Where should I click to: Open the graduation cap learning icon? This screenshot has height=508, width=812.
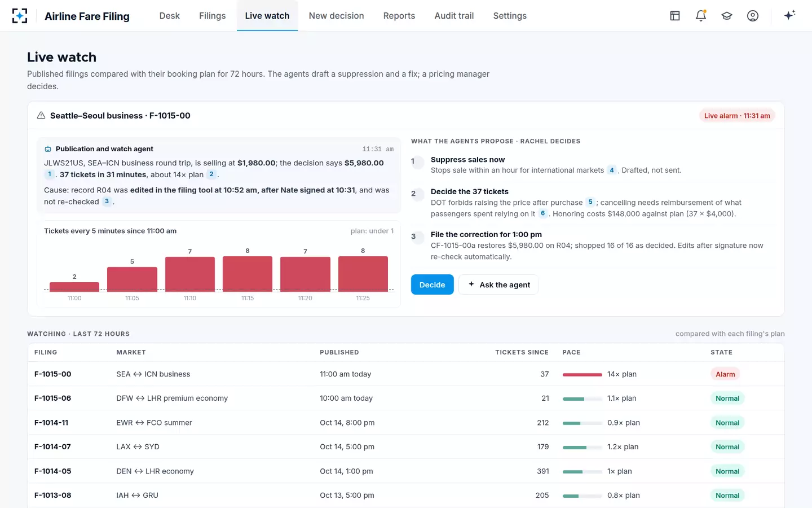(727, 16)
